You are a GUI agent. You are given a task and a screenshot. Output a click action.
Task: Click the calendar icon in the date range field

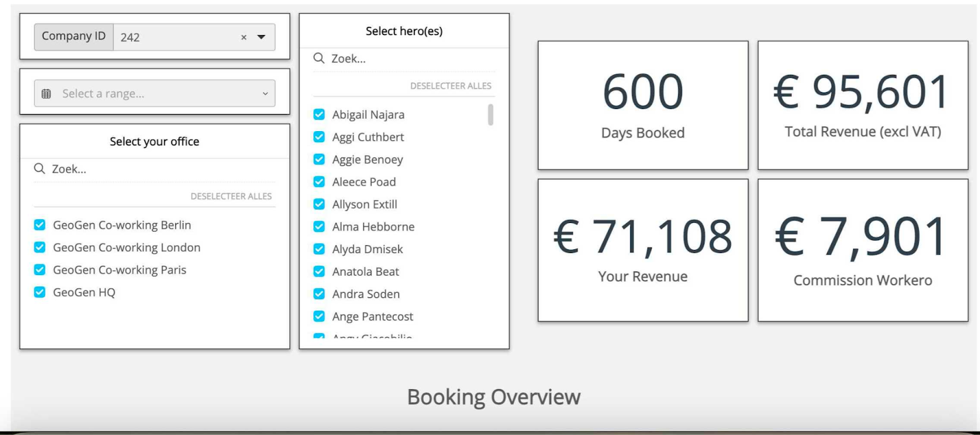pyautogui.click(x=46, y=94)
